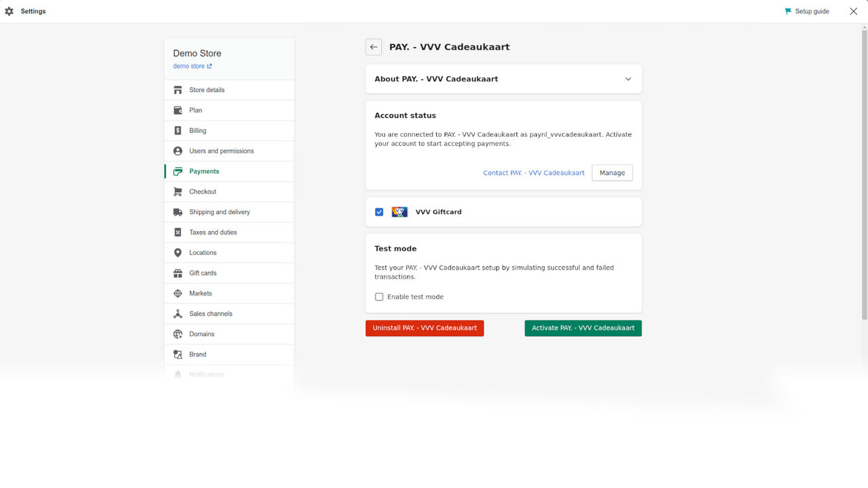Open Gift cards settings
The width and height of the screenshot is (868, 488).
click(x=229, y=273)
